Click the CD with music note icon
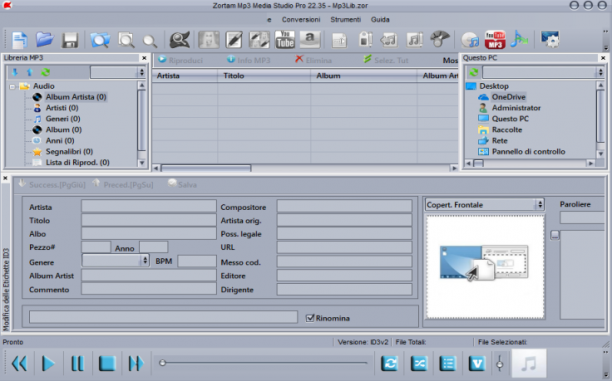This screenshot has height=381, width=612. click(x=470, y=40)
